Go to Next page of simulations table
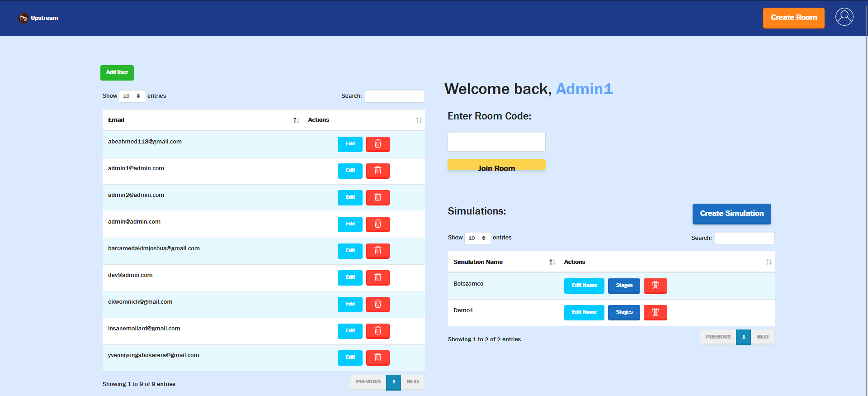868x396 pixels. click(x=763, y=337)
